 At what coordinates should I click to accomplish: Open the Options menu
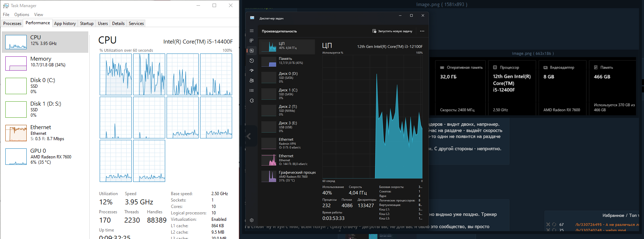[x=22, y=15]
